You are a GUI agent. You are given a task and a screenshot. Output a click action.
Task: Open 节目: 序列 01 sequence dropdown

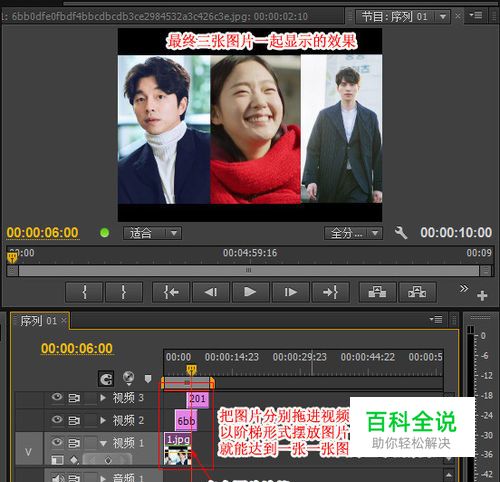point(403,16)
